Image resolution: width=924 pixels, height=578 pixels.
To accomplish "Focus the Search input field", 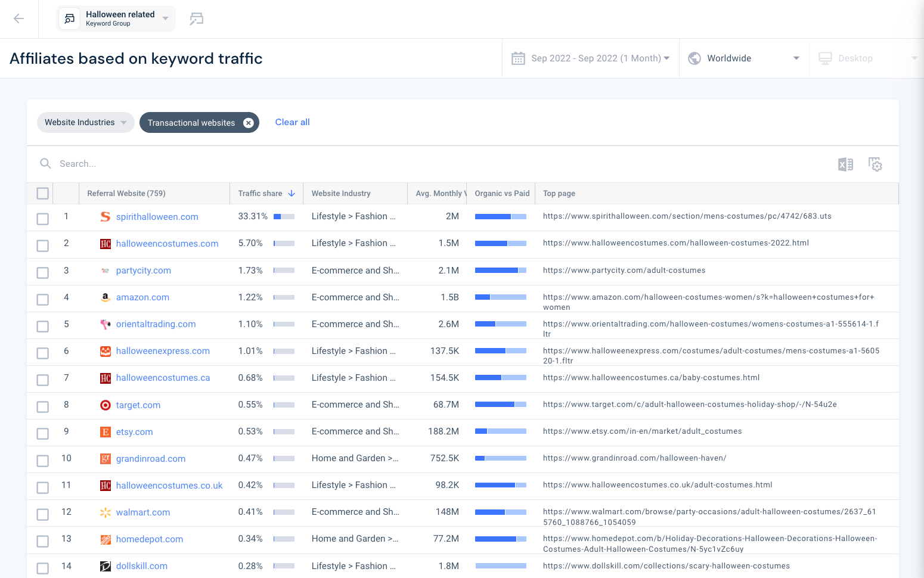I will click(x=441, y=163).
